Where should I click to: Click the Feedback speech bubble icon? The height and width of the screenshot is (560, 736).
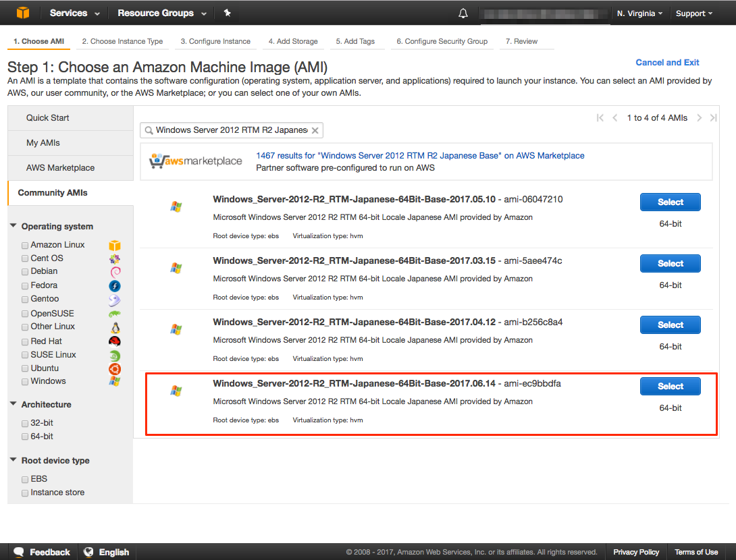pyautogui.click(x=19, y=552)
